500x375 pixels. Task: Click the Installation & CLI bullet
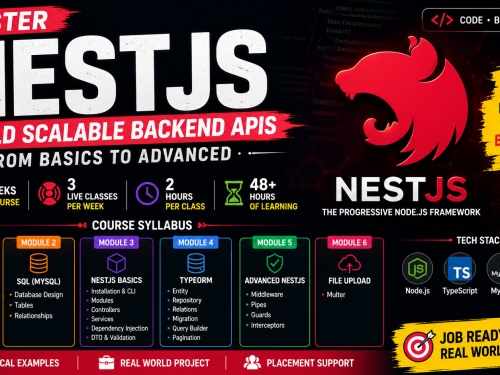[111, 291]
